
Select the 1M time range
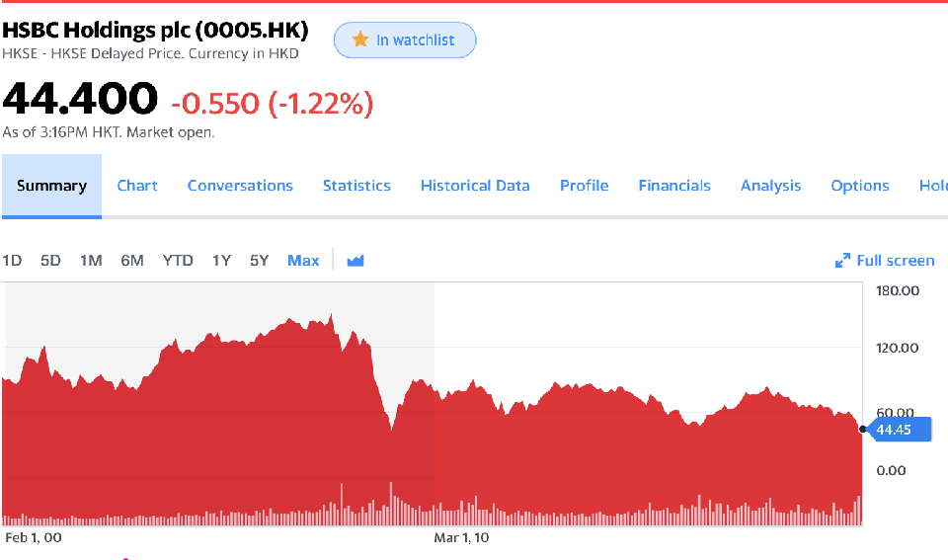click(x=91, y=261)
